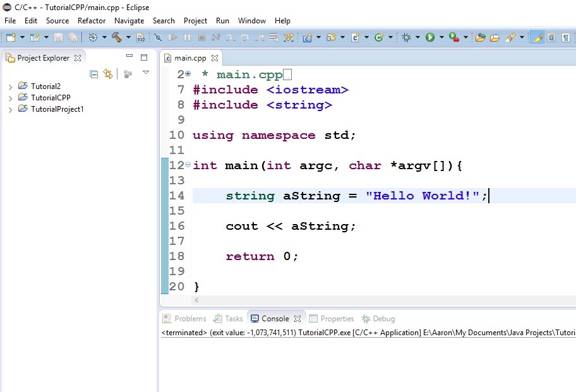576x392 pixels.
Task: Toggle Mark Occurrences highlighter button
Action: (537, 38)
